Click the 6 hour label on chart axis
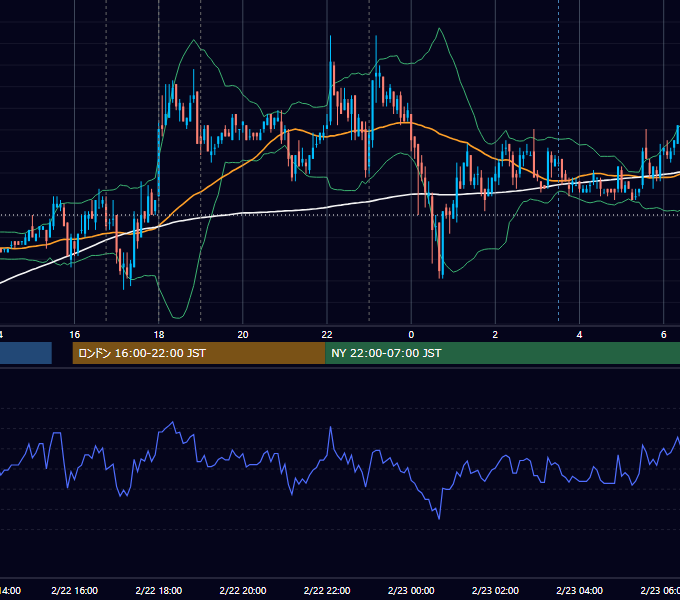 [x=664, y=335]
